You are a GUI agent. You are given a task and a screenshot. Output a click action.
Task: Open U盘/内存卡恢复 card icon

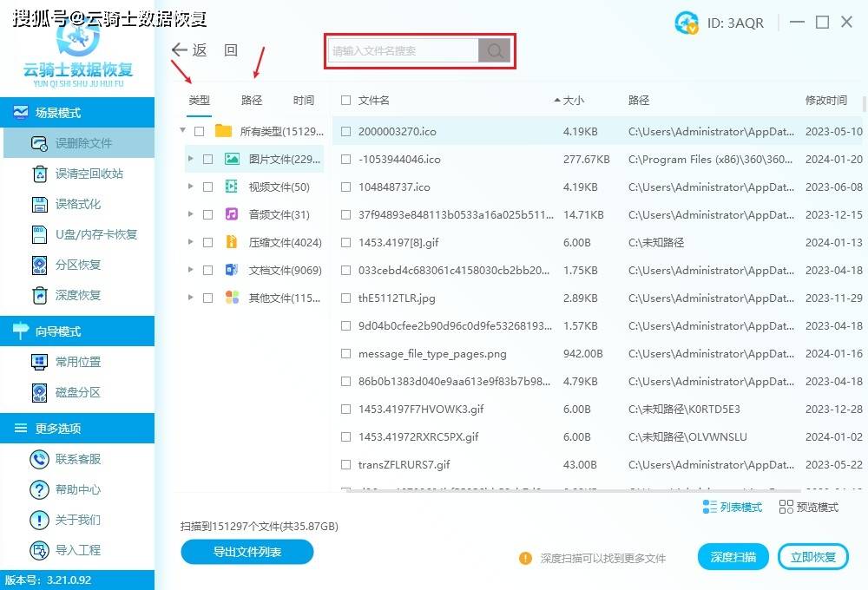[40, 234]
